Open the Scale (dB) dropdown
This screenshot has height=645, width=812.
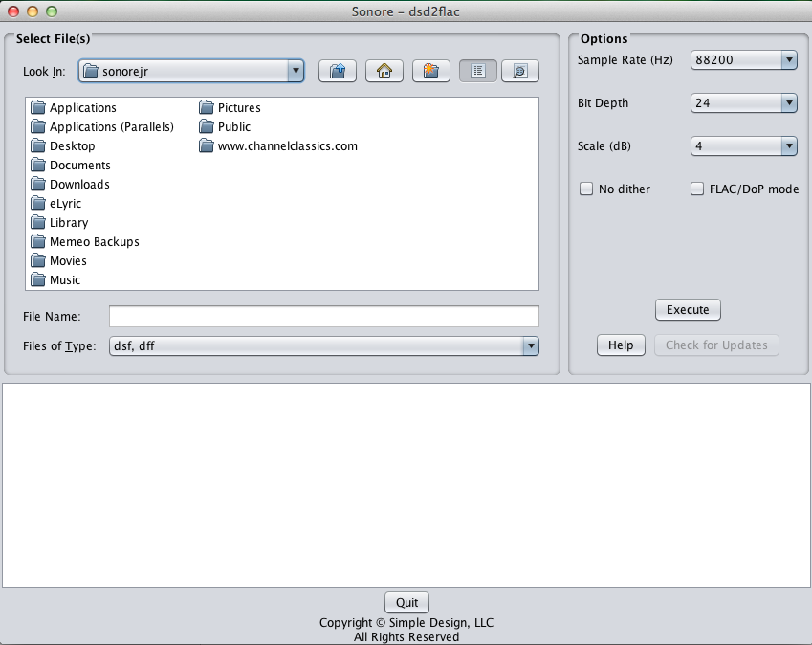(744, 145)
